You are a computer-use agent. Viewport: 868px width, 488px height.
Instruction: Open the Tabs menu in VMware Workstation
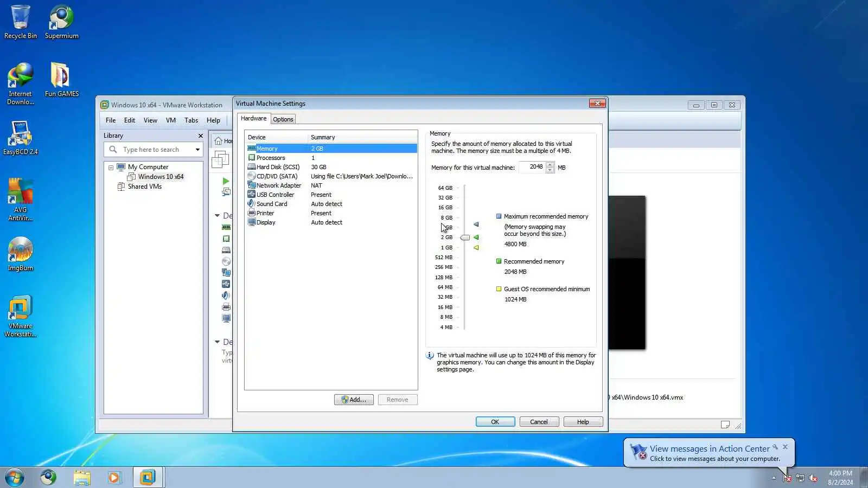[192, 120]
